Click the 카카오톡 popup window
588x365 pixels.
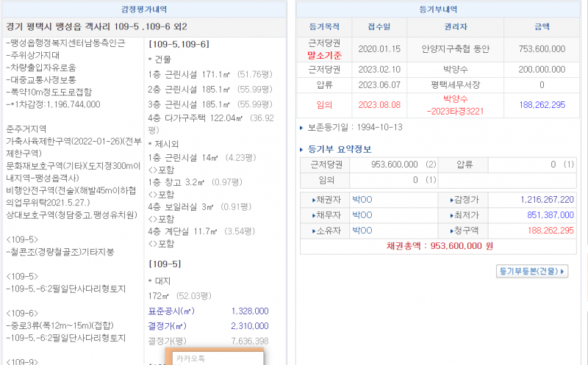(x=217, y=358)
